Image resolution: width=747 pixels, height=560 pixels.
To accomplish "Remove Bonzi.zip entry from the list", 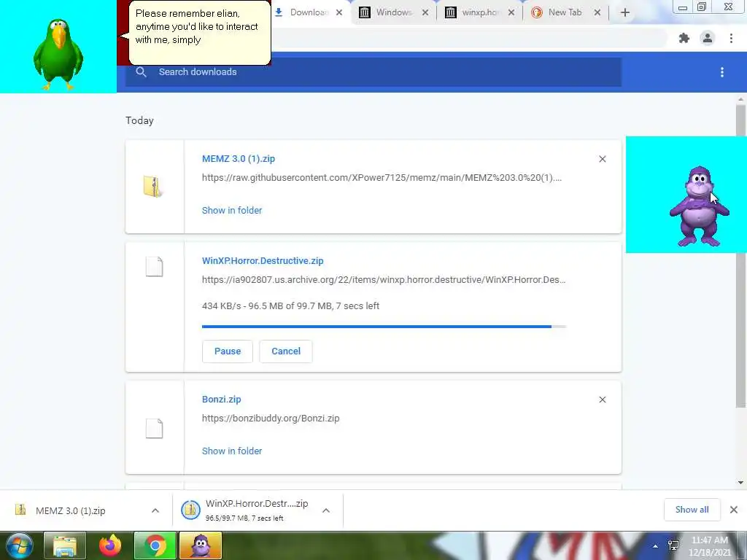I will 602,400.
